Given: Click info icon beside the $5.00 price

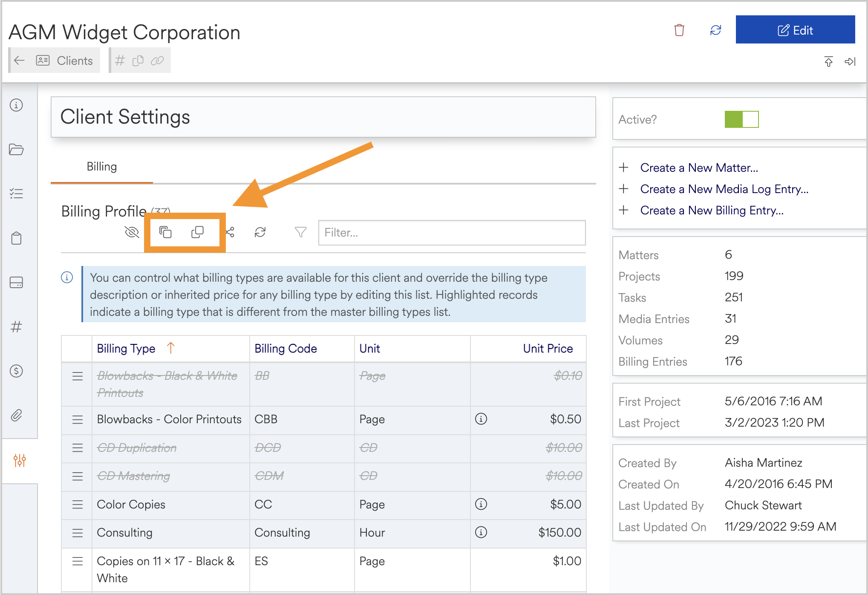Looking at the screenshot, I should point(481,504).
